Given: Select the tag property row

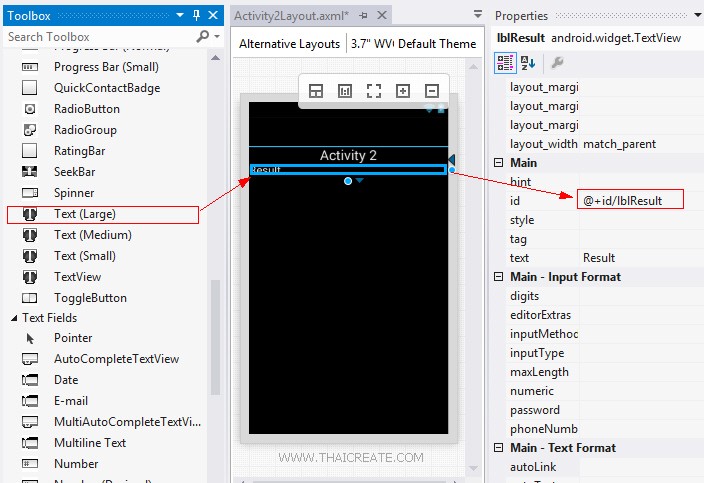Looking at the screenshot, I should [x=604, y=239].
